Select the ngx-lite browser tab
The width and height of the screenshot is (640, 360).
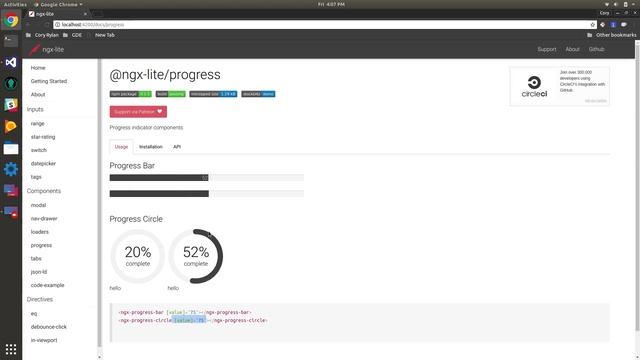(57, 14)
